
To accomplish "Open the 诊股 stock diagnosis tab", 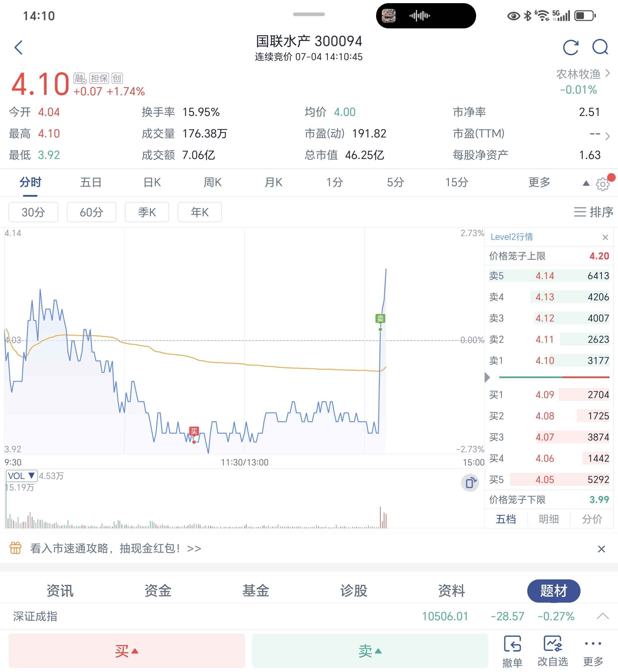I will (354, 590).
